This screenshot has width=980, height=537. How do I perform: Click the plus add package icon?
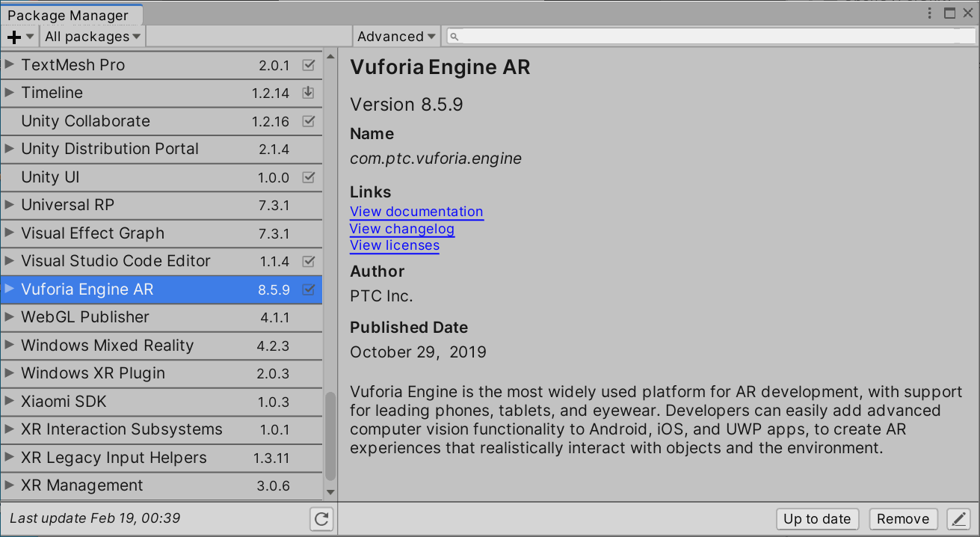coord(13,37)
